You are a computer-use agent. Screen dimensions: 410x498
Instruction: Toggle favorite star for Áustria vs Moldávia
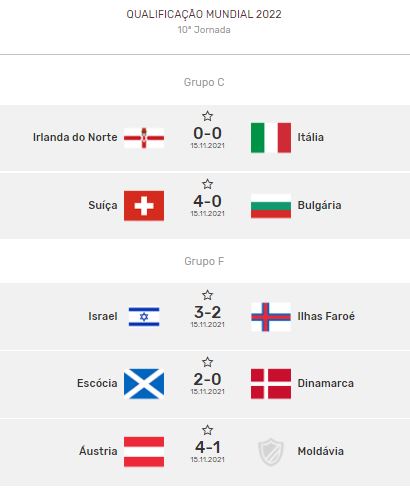pos(207,430)
